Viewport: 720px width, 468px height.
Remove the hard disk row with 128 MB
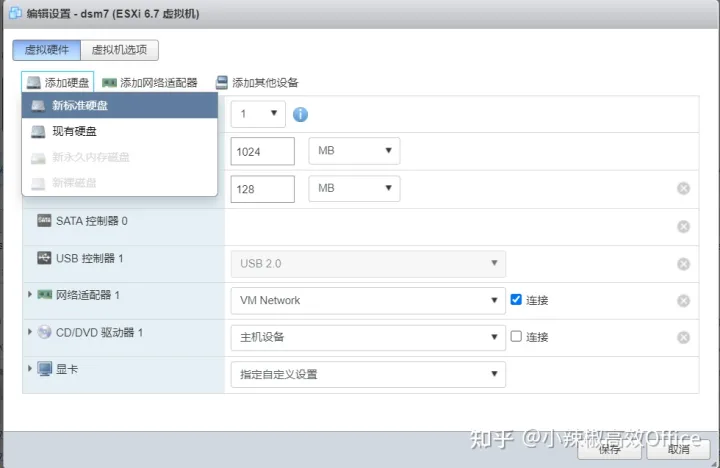[683, 188]
